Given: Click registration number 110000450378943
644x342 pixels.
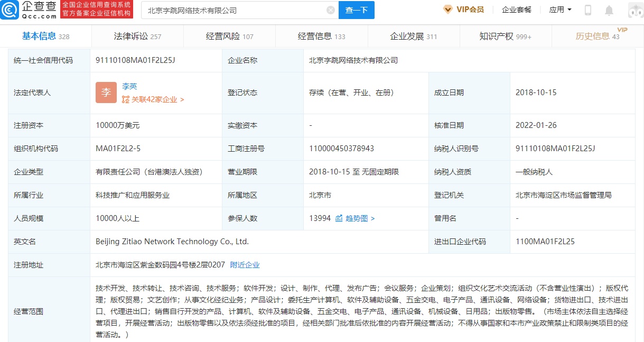Looking at the screenshot, I should (x=341, y=149).
